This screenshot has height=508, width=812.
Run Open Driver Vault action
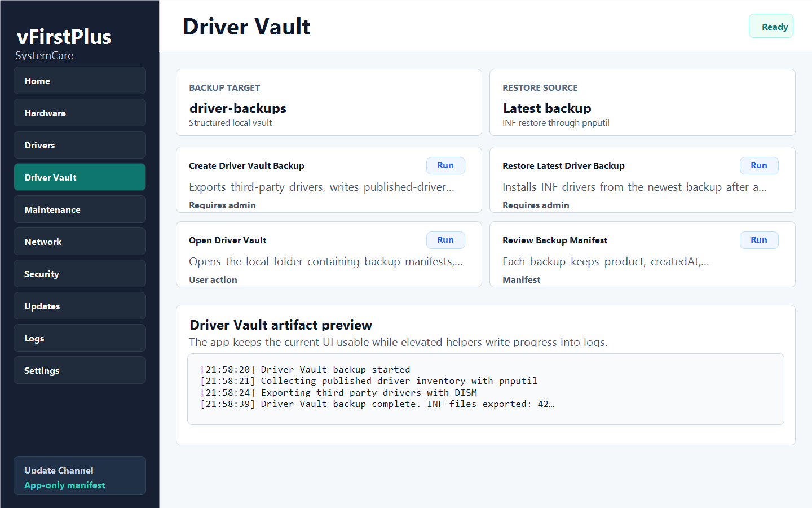[x=445, y=240]
